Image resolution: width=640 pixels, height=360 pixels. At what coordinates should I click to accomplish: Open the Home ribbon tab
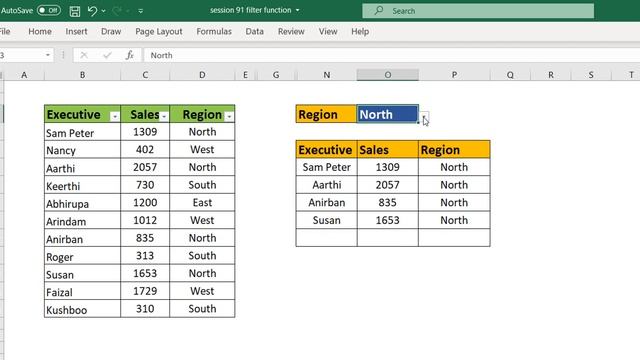tap(40, 31)
